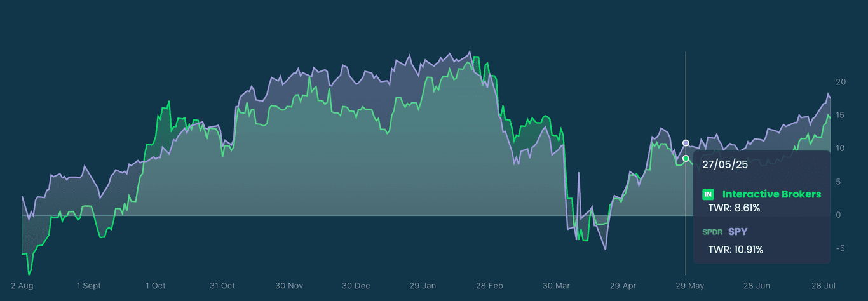Click the 20 value on percentage axis
The width and height of the screenshot is (868, 301).
pyautogui.click(x=841, y=83)
